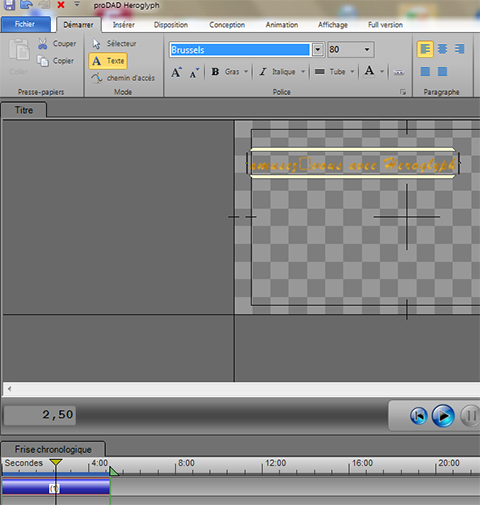Click the horizontal scrollbar left arrow
480x505 pixels.
9,389
